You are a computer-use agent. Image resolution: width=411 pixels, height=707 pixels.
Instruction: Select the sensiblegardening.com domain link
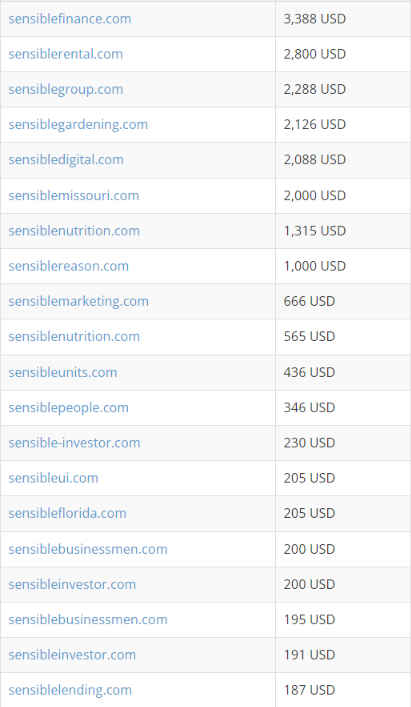click(78, 124)
